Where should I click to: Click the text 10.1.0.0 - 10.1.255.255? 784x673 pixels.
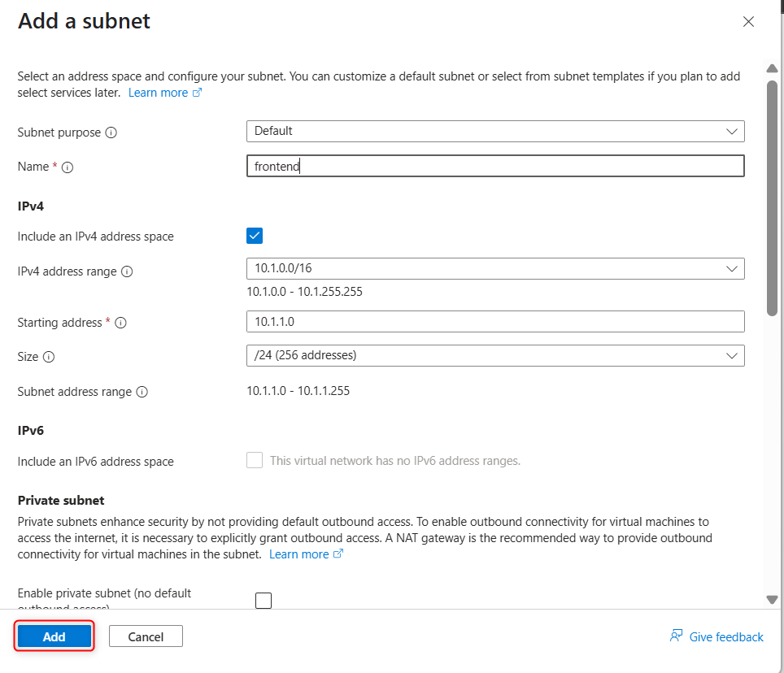(304, 292)
